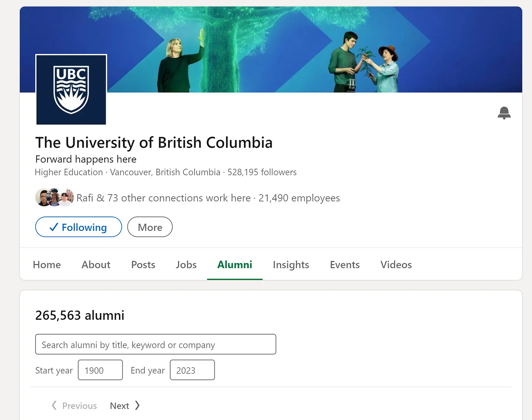Click the Next pagination button
The height and width of the screenshot is (420, 532).
click(x=125, y=406)
